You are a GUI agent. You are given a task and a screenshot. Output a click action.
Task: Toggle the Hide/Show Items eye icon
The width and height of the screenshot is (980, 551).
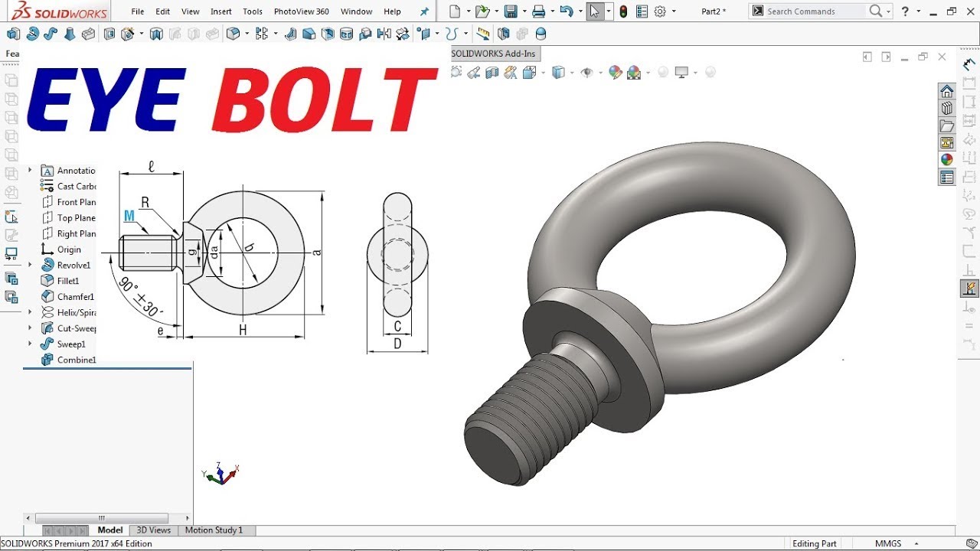tap(587, 72)
